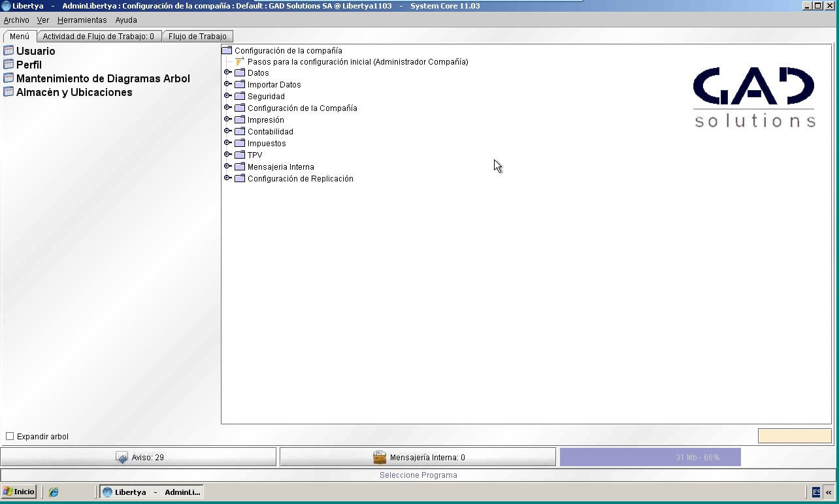Click Libertya taskbar window button
Image resolution: width=839 pixels, height=504 pixels.
[152, 492]
